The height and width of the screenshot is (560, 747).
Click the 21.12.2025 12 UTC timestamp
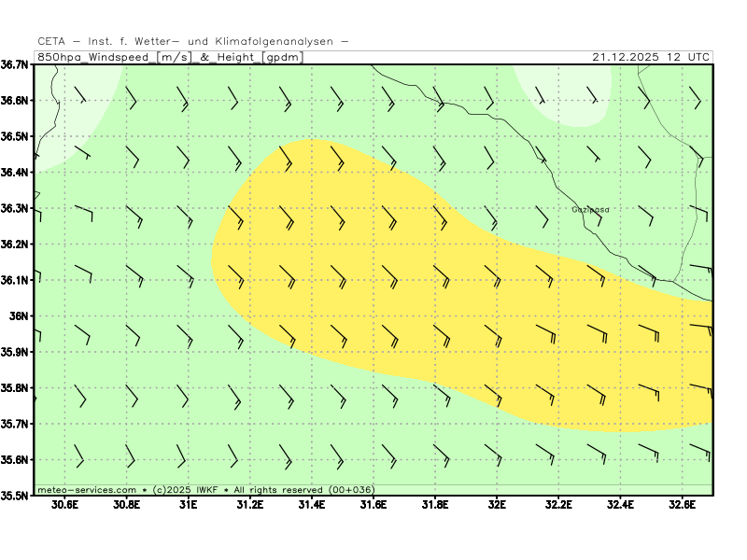point(651,57)
